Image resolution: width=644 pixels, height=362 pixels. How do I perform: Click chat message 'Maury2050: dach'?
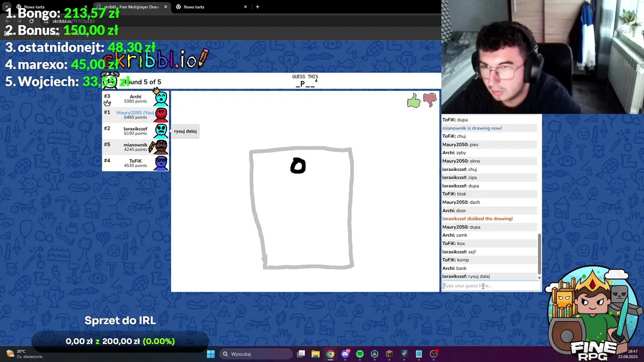461,202
